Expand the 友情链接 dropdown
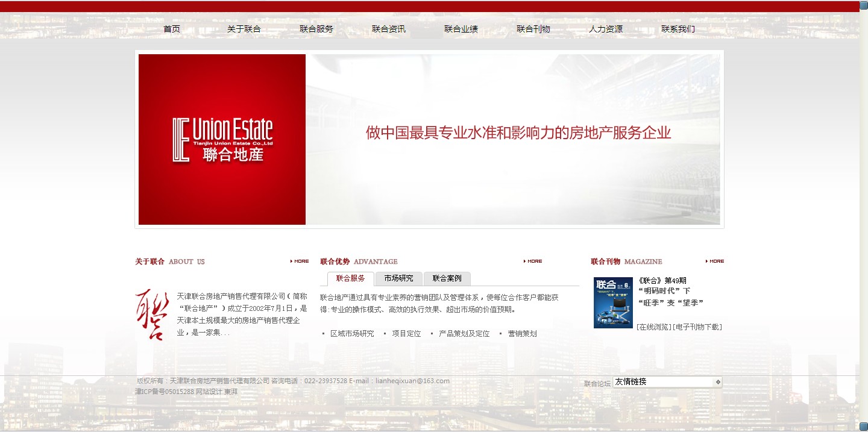Screen dimensions: 868x432 (667, 382)
